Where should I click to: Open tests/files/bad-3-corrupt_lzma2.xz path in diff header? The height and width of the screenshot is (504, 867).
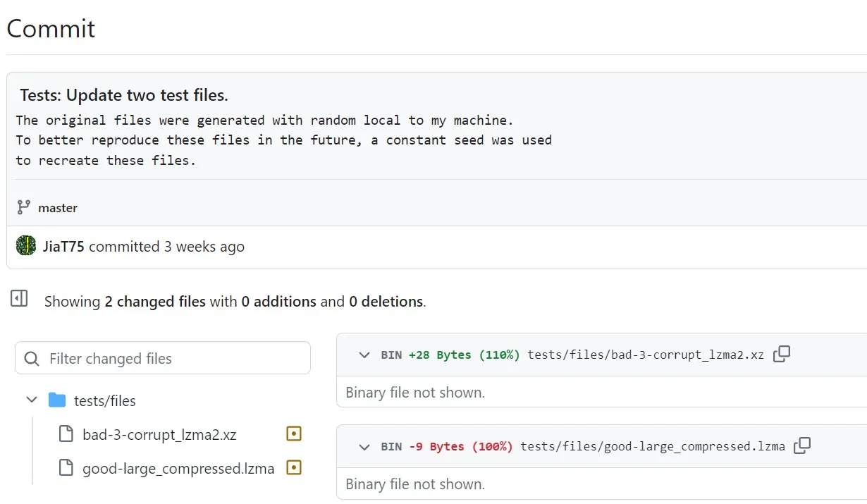(x=645, y=355)
